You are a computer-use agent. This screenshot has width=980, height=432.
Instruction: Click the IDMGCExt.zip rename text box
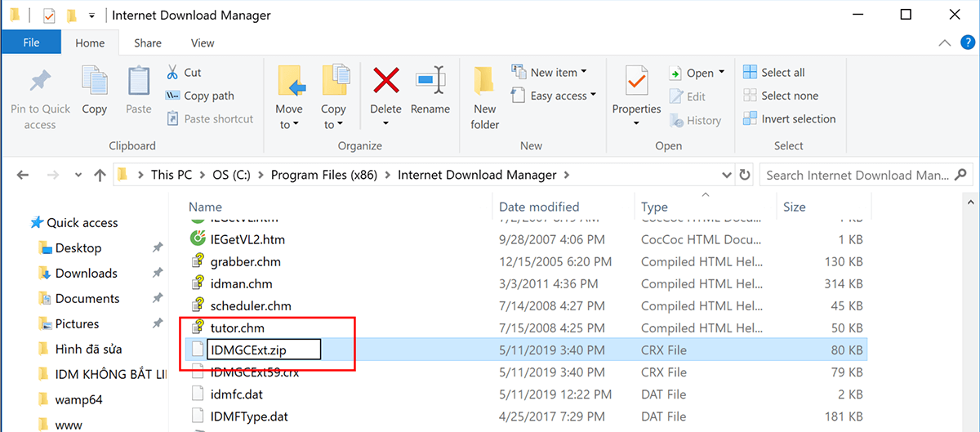coord(263,350)
